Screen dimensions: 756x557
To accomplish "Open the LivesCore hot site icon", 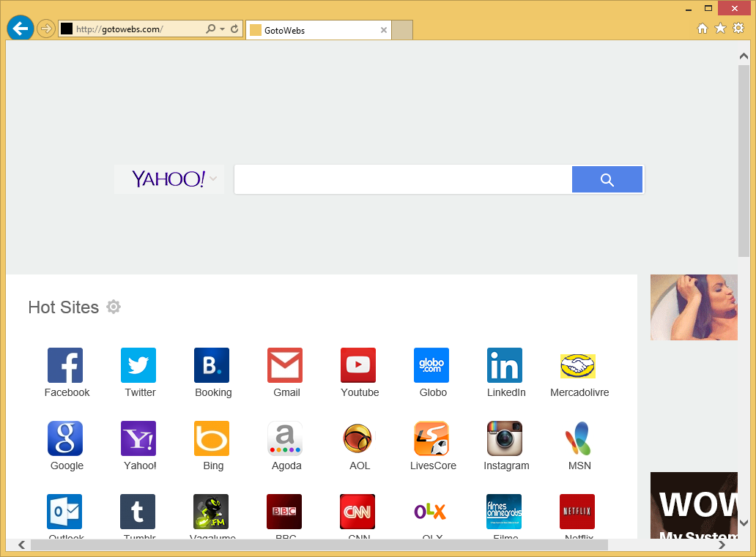I will pos(431,438).
